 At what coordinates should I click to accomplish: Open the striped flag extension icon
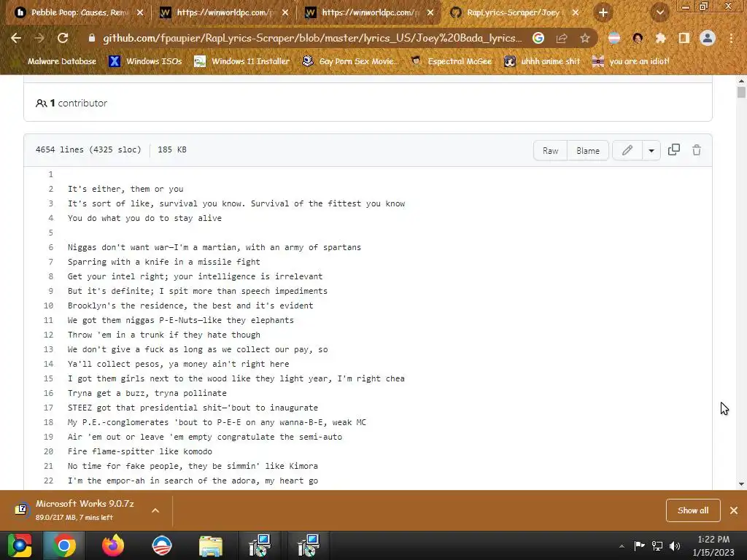point(614,38)
